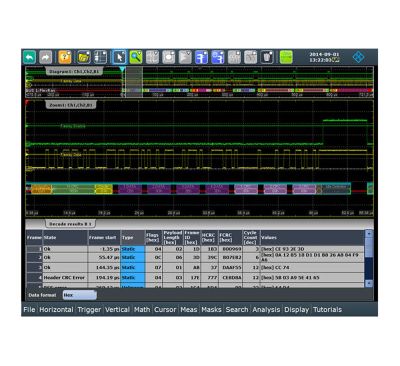The image size is (400, 366).
Task: Activate the green magnifier Zoom tool
Action: pyautogui.click(x=136, y=57)
